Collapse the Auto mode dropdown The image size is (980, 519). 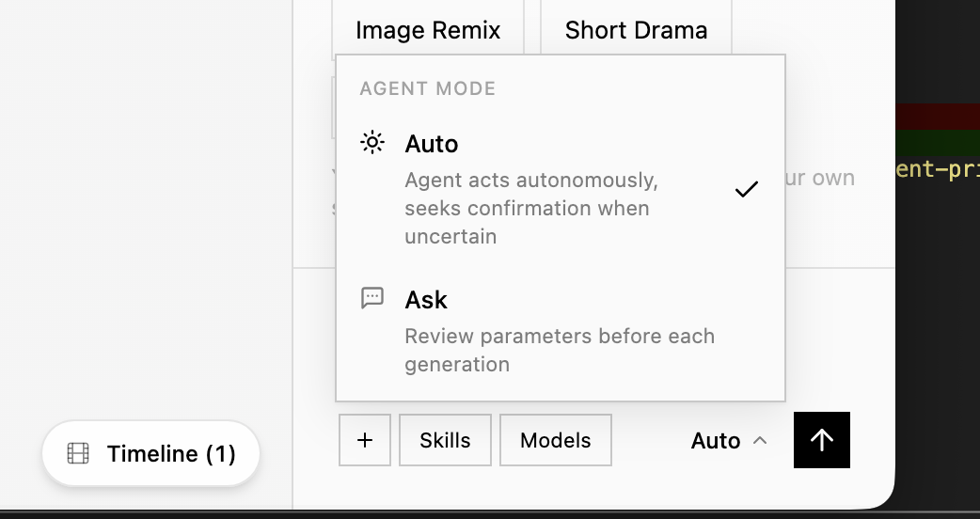[x=729, y=440]
